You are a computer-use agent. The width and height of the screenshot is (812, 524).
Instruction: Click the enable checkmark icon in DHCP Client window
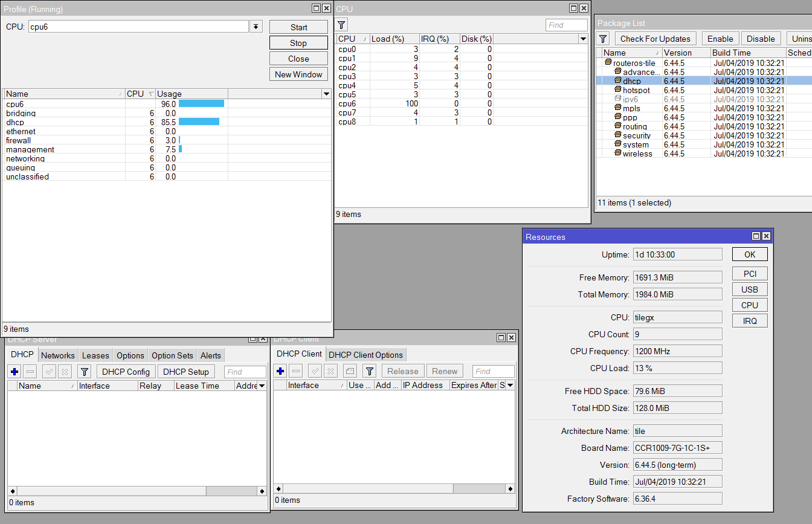(315, 371)
